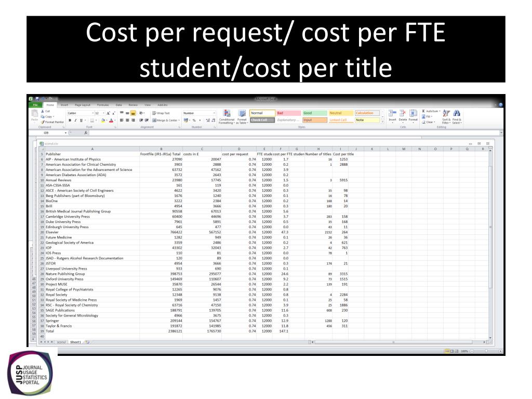This screenshot has height=399, width=532.
Task: Click the zoom slider in status bar
Action: tap(486, 351)
